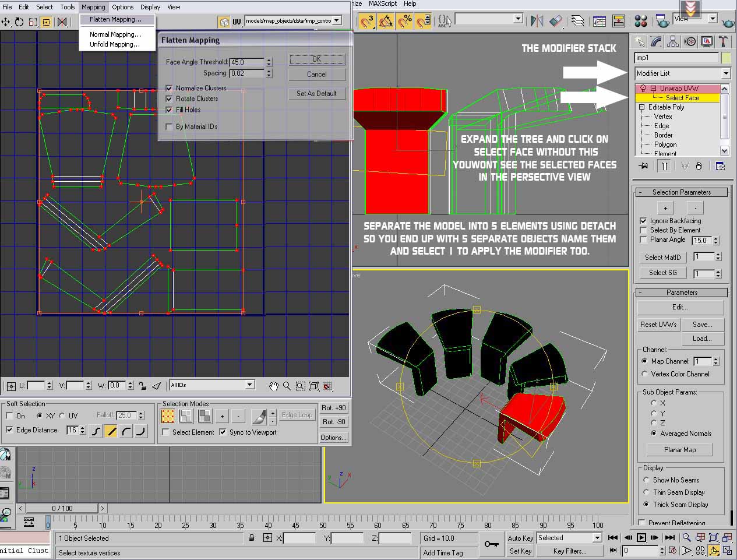737x560 pixels.
Task: Click the Utilities hammer icon
Action: click(723, 41)
